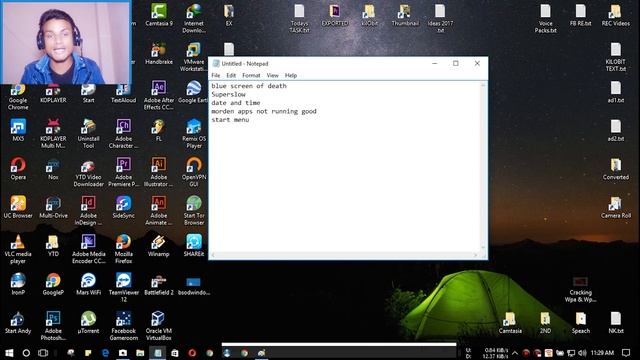Select the Camera Roll folder shortcut
Screen dimensions: 640x360
tap(616, 207)
